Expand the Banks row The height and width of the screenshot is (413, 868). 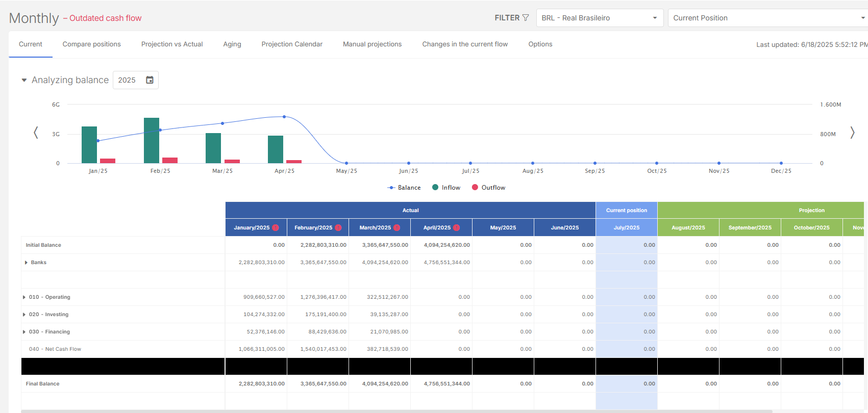26,263
